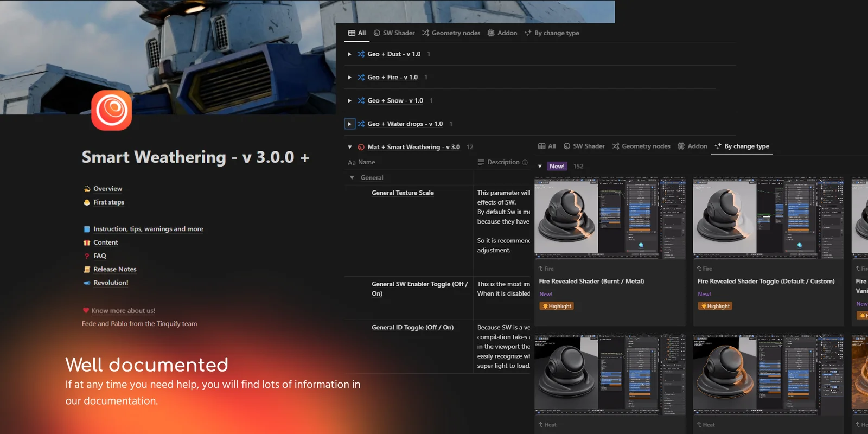Open the Overview page link
Image resolution: width=868 pixels, height=434 pixels.
point(107,189)
